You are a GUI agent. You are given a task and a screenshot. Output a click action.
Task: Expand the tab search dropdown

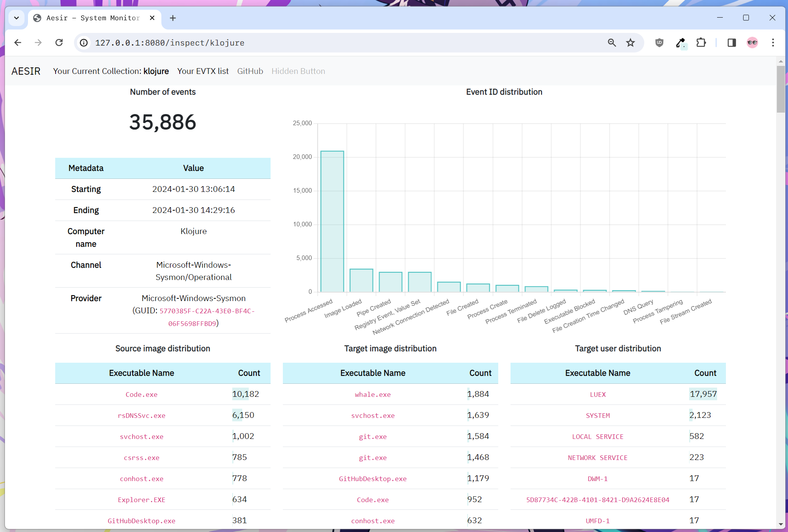[x=16, y=18]
